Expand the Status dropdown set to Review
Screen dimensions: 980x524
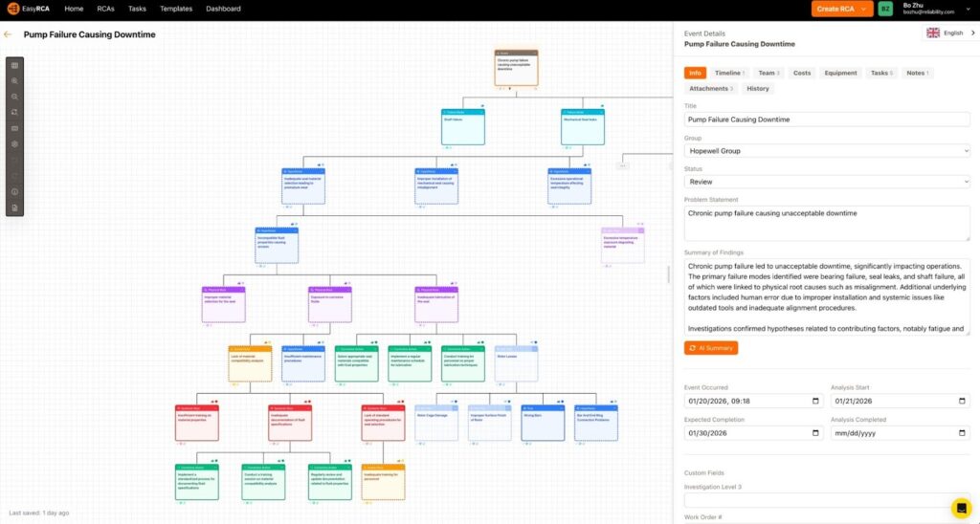(827, 182)
